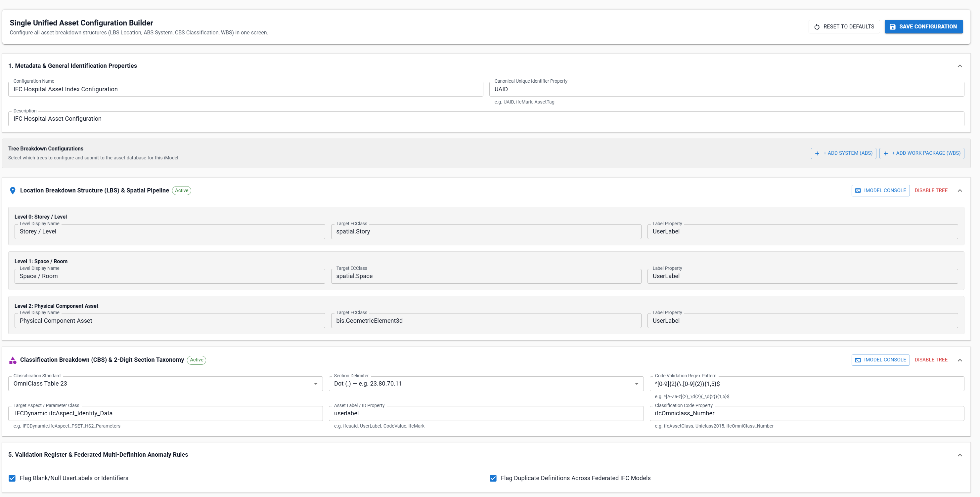This screenshot has width=980, height=497.
Task: Collapse the Validation Register section chevron
Action: (x=960, y=455)
